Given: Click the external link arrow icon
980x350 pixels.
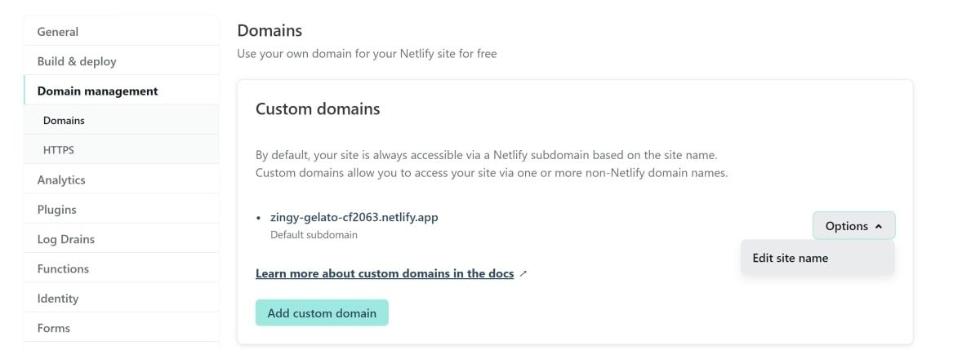Looking at the screenshot, I should tap(523, 274).
